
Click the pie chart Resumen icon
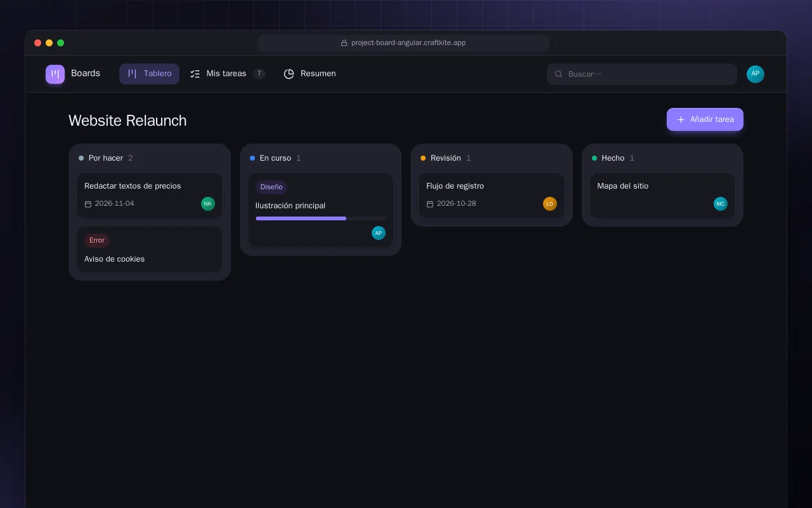[x=289, y=74]
